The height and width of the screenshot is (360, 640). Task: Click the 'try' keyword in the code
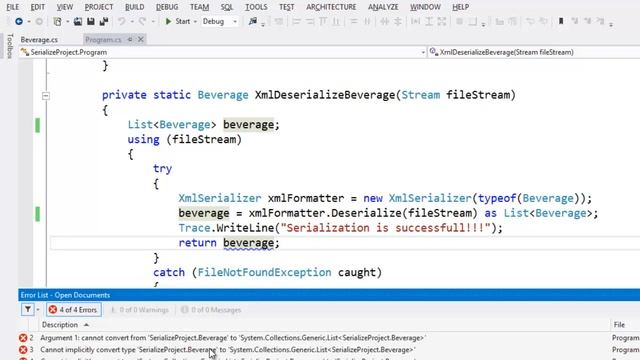pyautogui.click(x=162, y=169)
